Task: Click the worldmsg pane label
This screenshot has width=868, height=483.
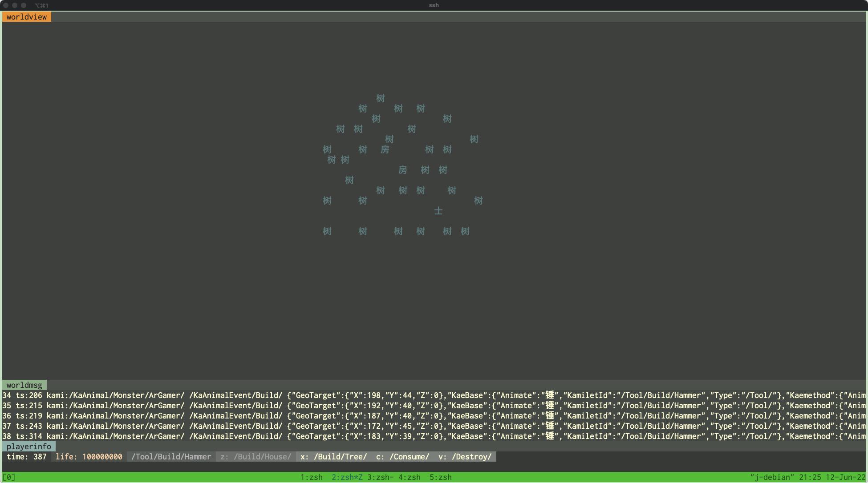Action: [x=24, y=385]
